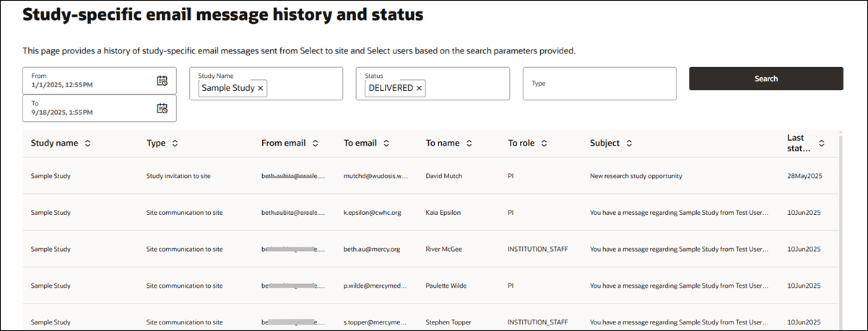The image size is (868, 331).
Task: Click the PI role in Kaia Epsilon row
Action: pos(511,213)
